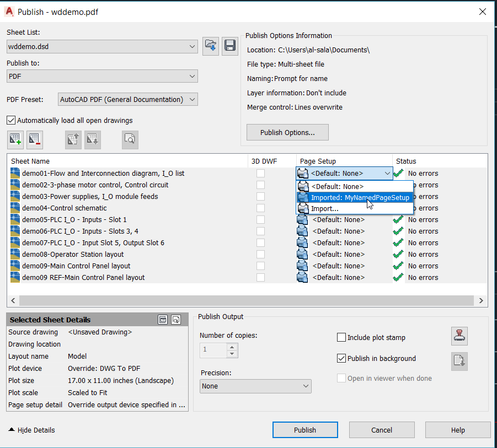Screen dimensions: 497x448
Task: Click the Save Sheet List disk icon
Action: (x=230, y=46)
